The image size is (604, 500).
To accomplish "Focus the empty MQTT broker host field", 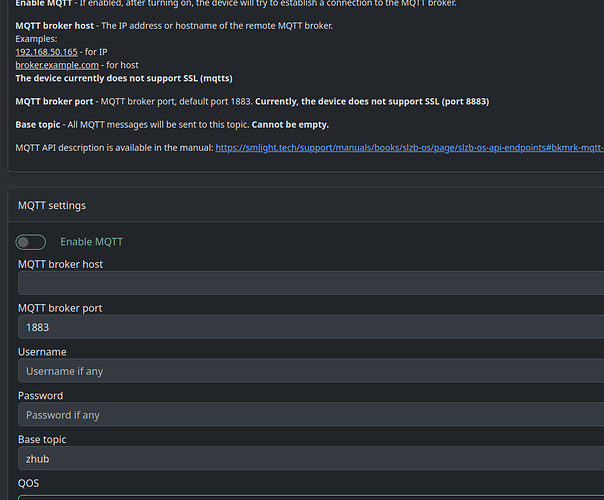I will tap(310, 283).
